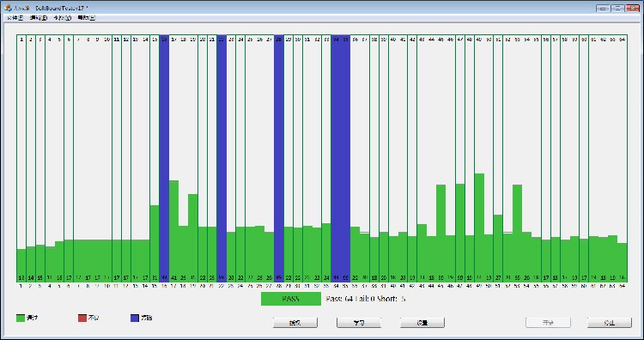The width and height of the screenshot is (644, 340).
Task: Maximize the tester window
Action: [617, 8]
